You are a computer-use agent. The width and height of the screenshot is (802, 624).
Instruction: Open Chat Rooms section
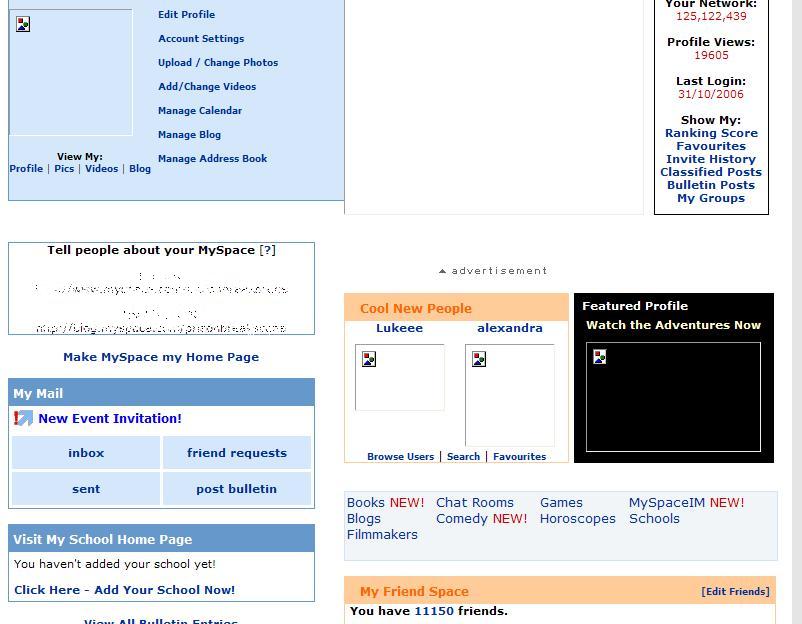click(475, 502)
